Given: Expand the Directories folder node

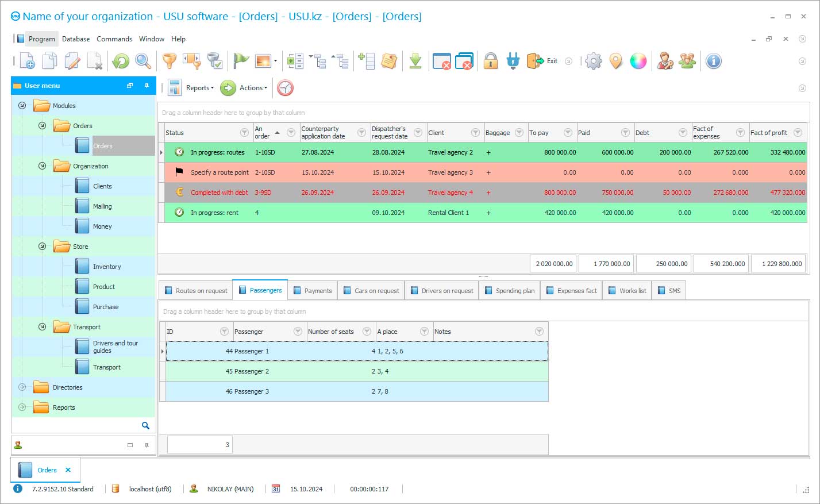Looking at the screenshot, I should [22, 387].
